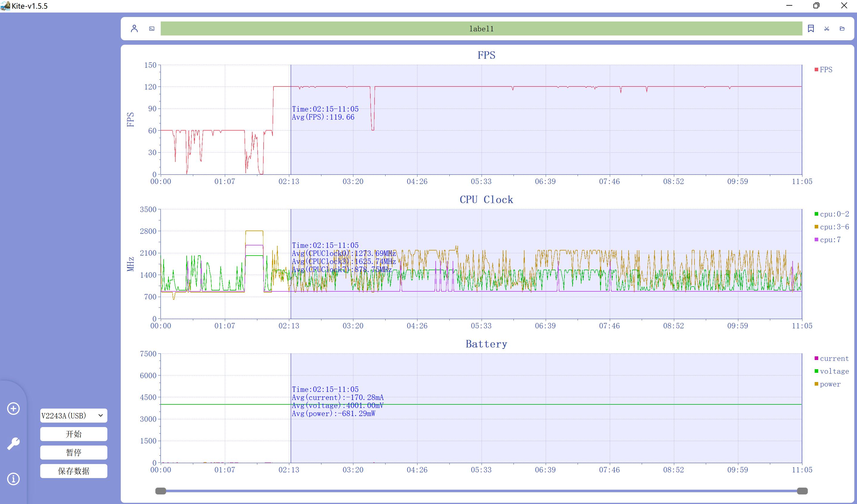Click the 开始 start button
The width and height of the screenshot is (857, 504).
(x=73, y=434)
